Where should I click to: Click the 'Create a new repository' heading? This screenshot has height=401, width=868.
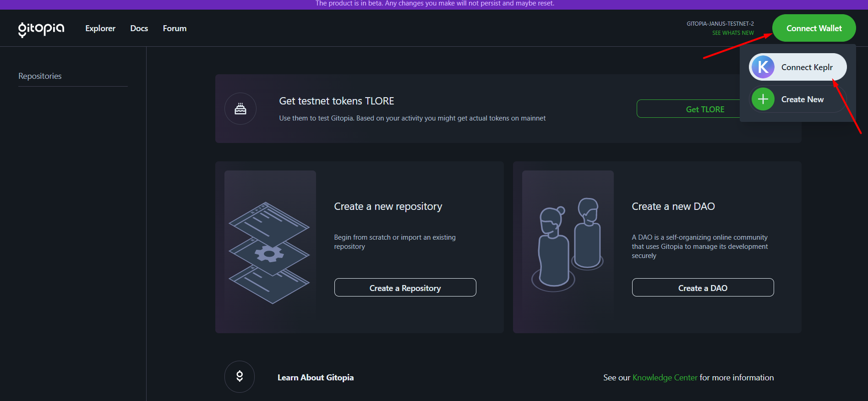388,207
